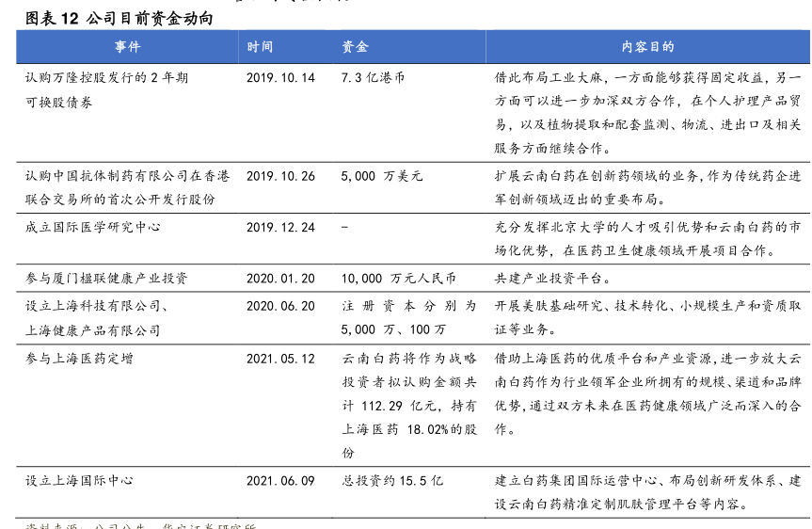Click the date 2019.12.24

[280, 228]
